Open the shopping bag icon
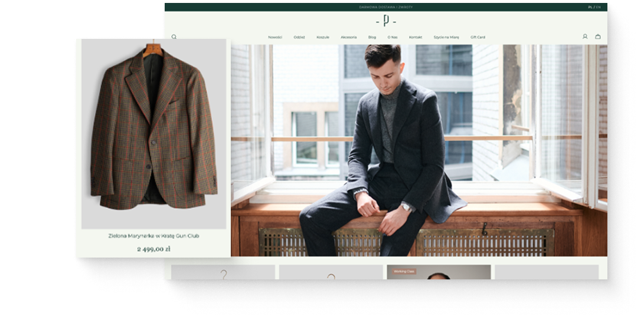The height and width of the screenshot is (323, 644). 598,37
